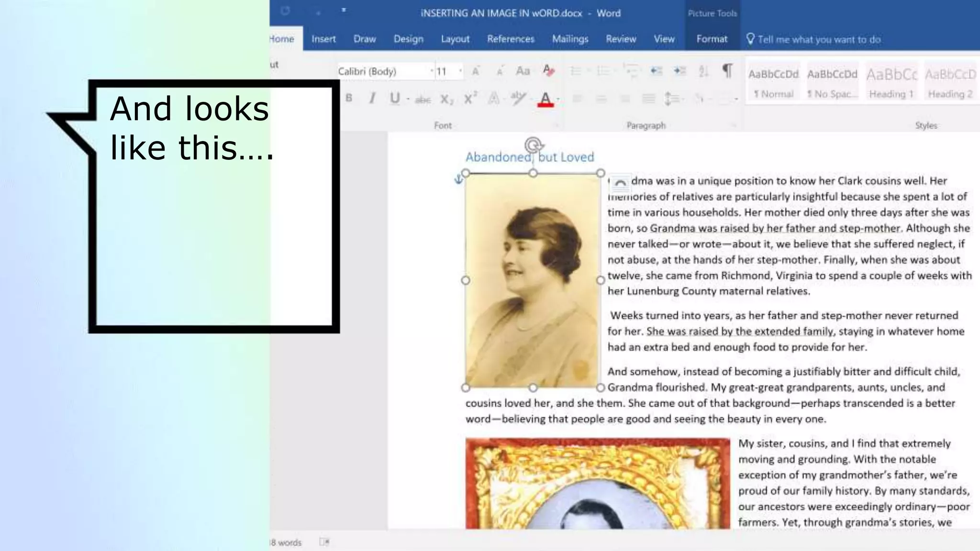
Task: Click Tell me what you want field
Action: pos(819,40)
